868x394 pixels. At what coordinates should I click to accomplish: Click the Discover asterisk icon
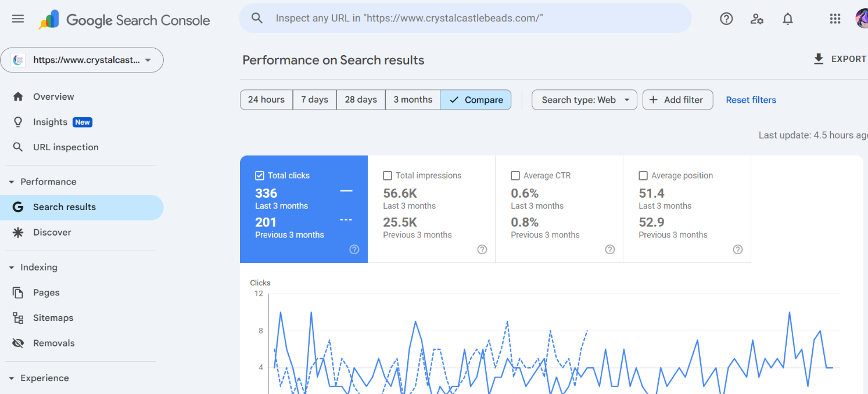click(x=18, y=233)
